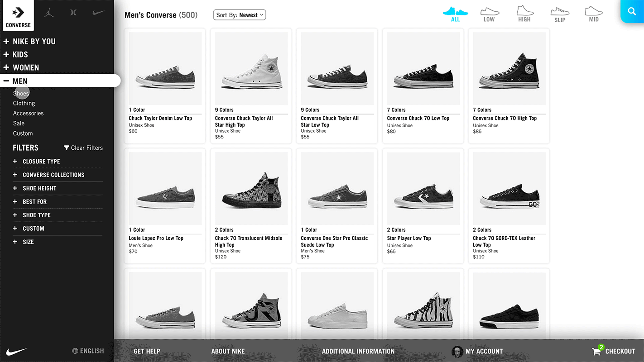The width and height of the screenshot is (644, 362).
Task: Switch to the Jordan brand icon
Action: (48, 13)
